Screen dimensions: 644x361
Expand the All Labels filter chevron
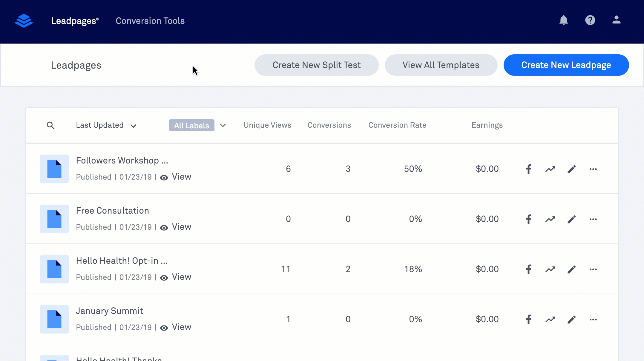(223, 126)
